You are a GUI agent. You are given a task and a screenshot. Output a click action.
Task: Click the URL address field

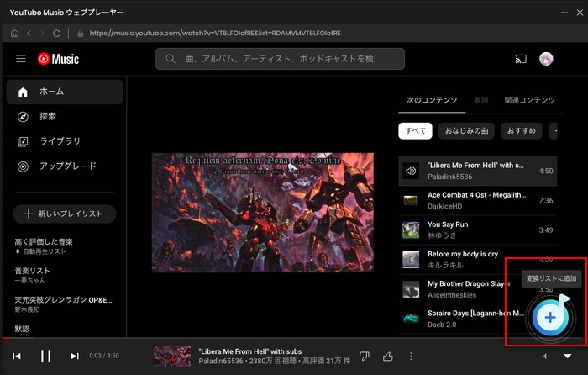click(215, 33)
